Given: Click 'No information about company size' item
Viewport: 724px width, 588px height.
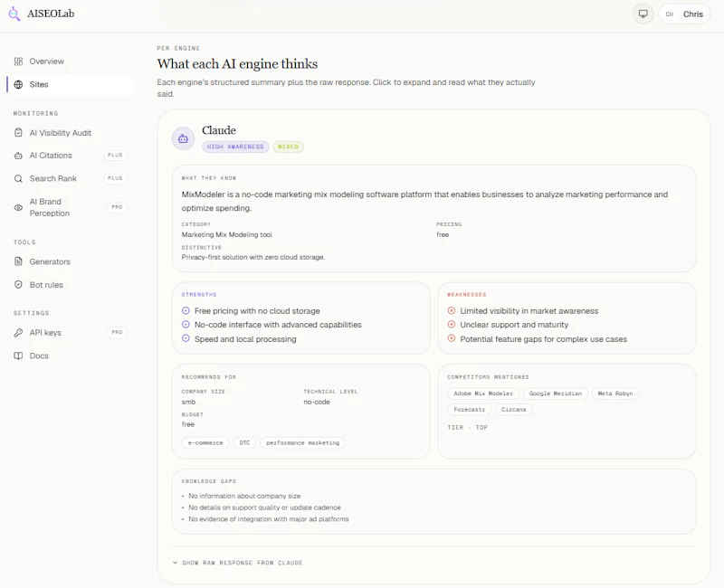Looking at the screenshot, I should (244, 496).
